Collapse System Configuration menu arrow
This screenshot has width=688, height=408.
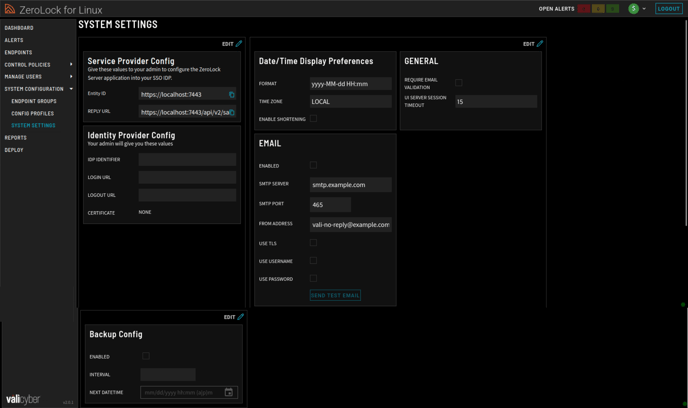(71, 89)
